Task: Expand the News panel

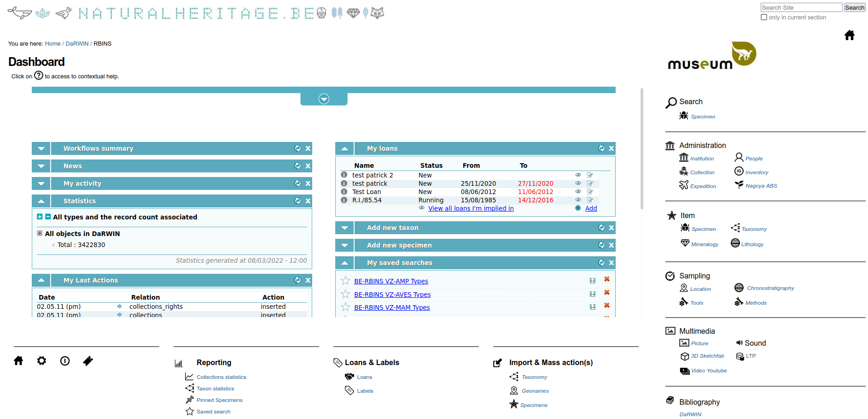Action: [x=41, y=165]
